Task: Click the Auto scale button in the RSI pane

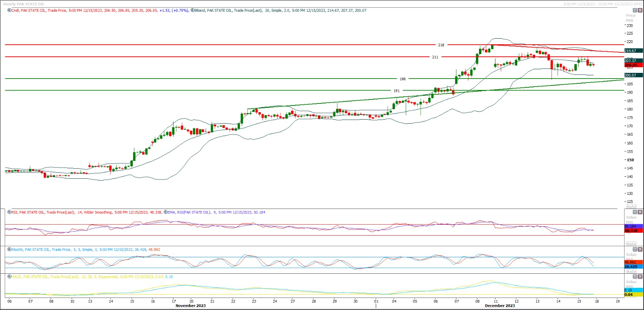Action: point(631,244)
